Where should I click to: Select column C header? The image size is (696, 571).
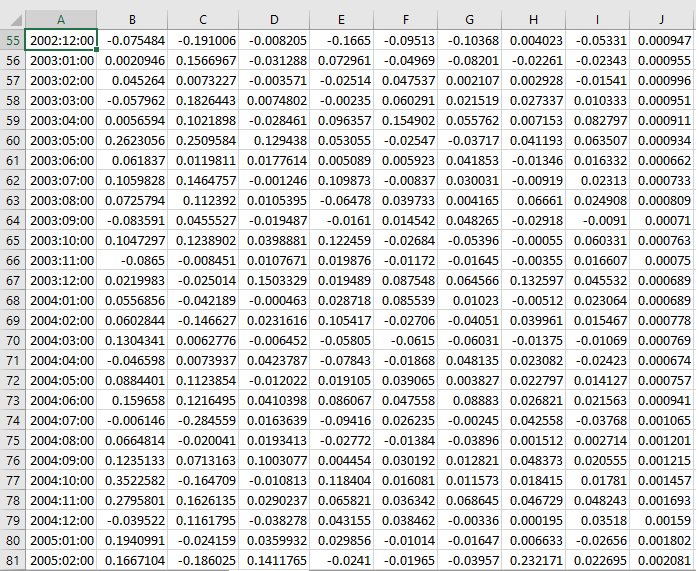tap(203, 20)
